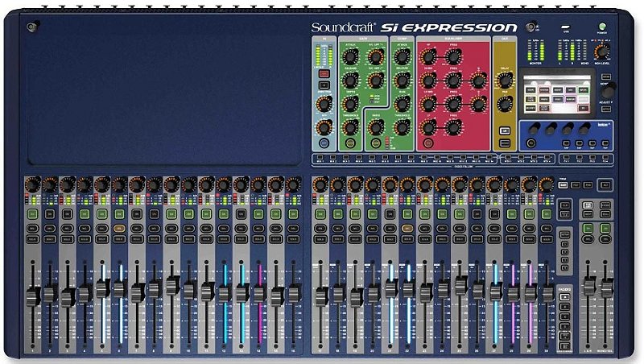The image size is (644, 364).
Task: Select fader layer D
Action: click(565, 327)
